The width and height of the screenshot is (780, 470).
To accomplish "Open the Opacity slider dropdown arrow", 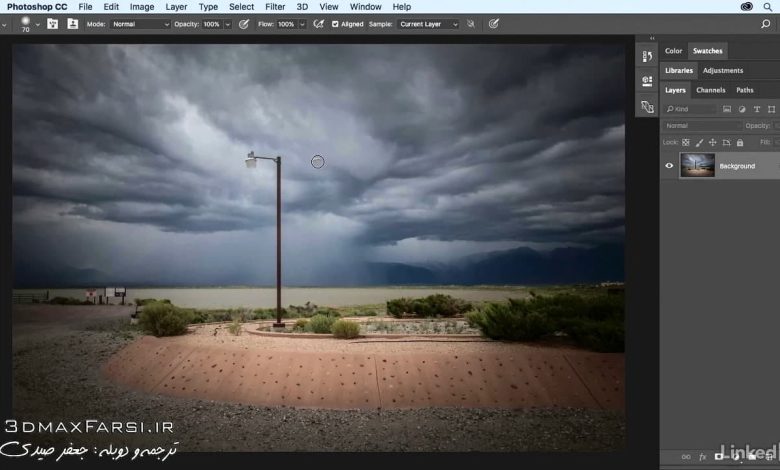I will [x=228, y=24].
